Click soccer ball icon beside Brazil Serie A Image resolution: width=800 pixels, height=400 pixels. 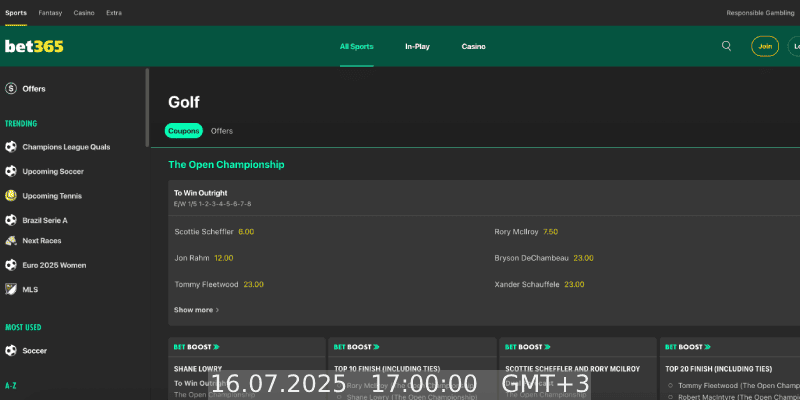(11, 220)
